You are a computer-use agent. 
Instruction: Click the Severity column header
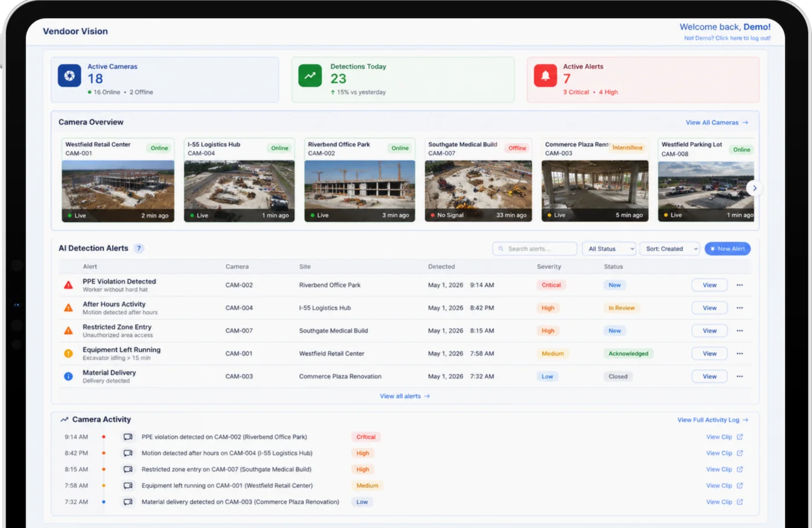tap(549, 267)
